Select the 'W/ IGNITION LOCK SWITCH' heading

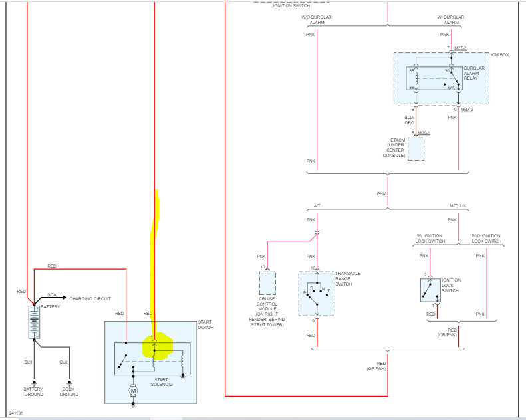tap(430, 239)
